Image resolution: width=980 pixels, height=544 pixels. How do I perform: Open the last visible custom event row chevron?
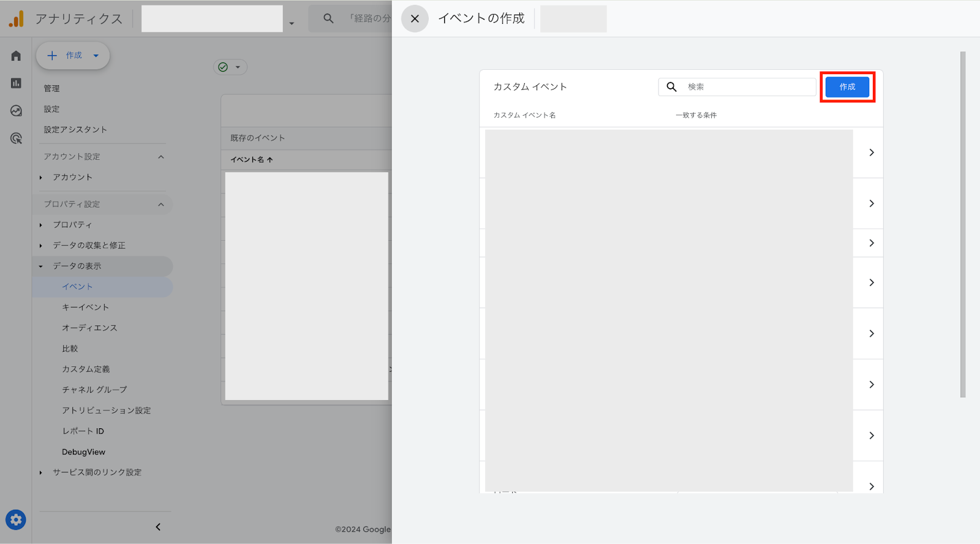(x=872, y=486)
